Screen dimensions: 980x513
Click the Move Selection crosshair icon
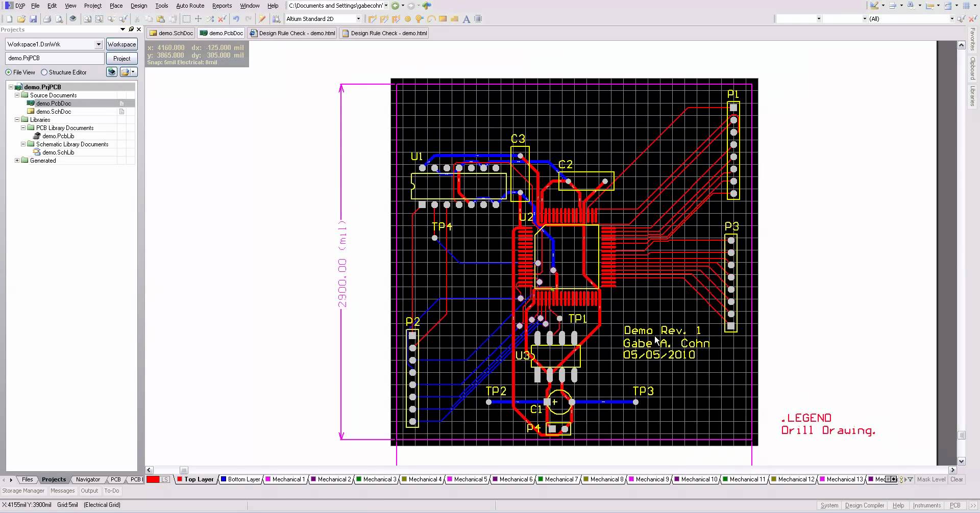[198, 19]
